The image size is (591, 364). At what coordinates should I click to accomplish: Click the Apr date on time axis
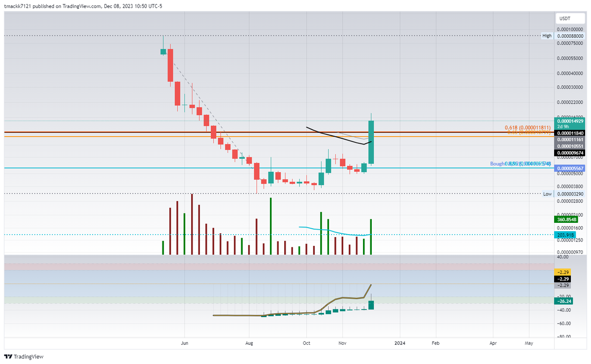coord(493,343)
